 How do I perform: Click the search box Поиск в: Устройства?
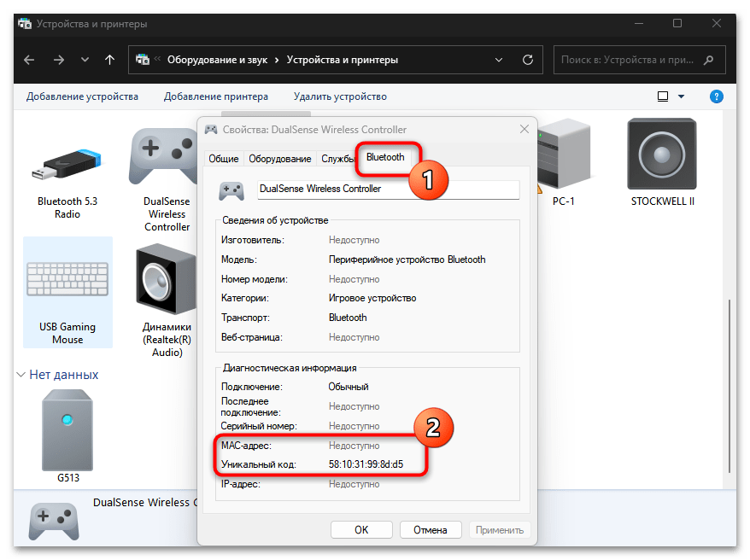click(x=639, y=60)
